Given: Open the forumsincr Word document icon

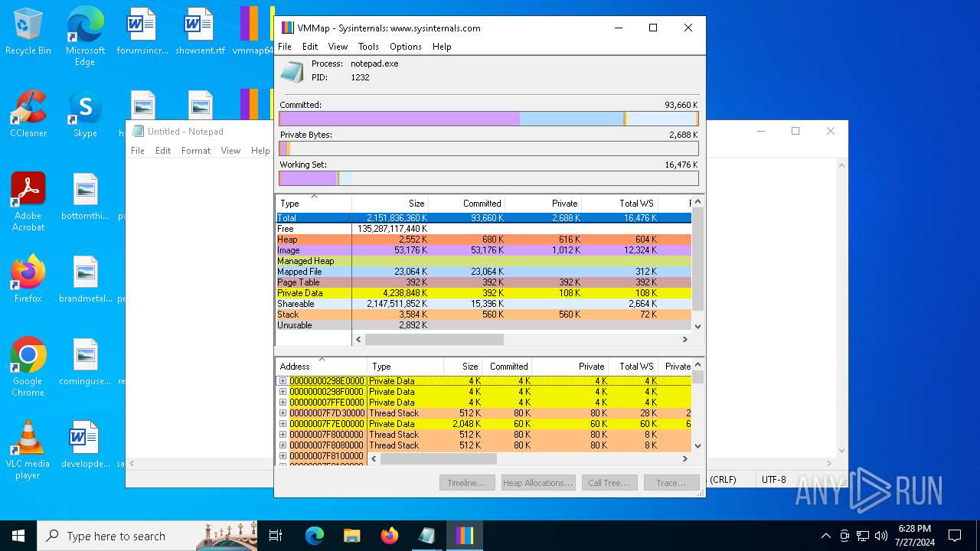Looking at the screenshot, I should [x=142, y=32].
